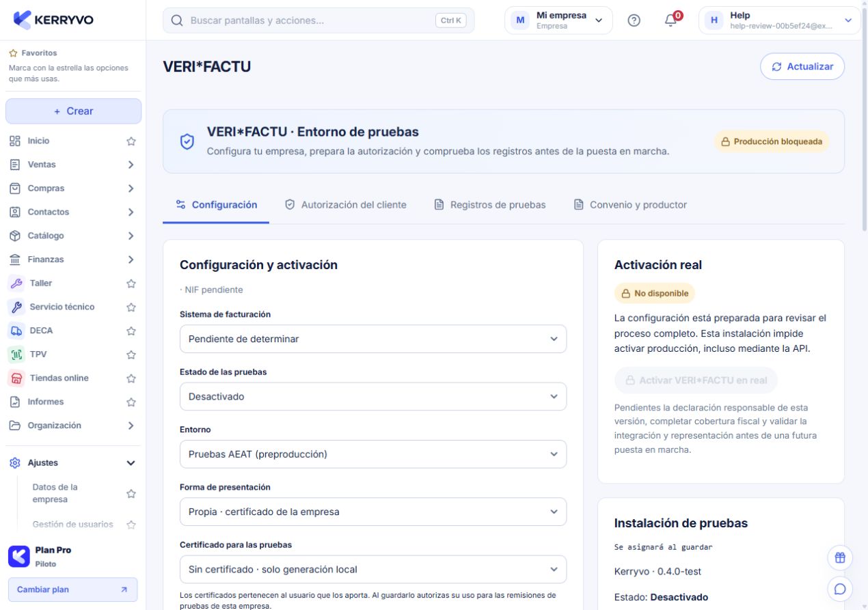
Task: Star the Inicio menu entry
Action: click(x=131, y=141)
